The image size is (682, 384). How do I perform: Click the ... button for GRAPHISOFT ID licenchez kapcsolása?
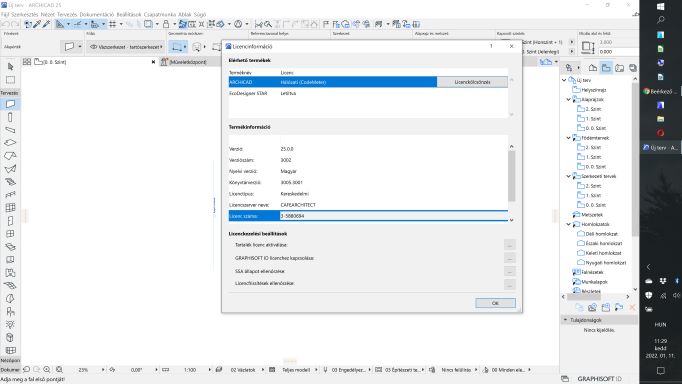(x=510, y=258)
